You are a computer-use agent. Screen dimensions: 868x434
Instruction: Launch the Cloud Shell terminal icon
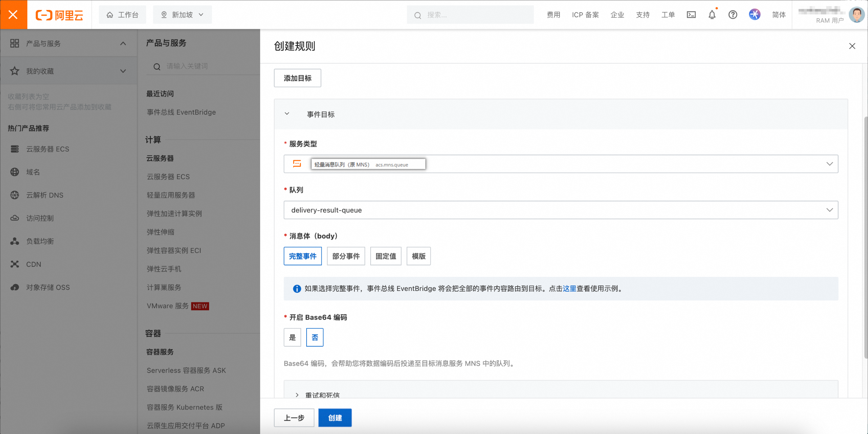pyautogui.click(x=691, y=15)
